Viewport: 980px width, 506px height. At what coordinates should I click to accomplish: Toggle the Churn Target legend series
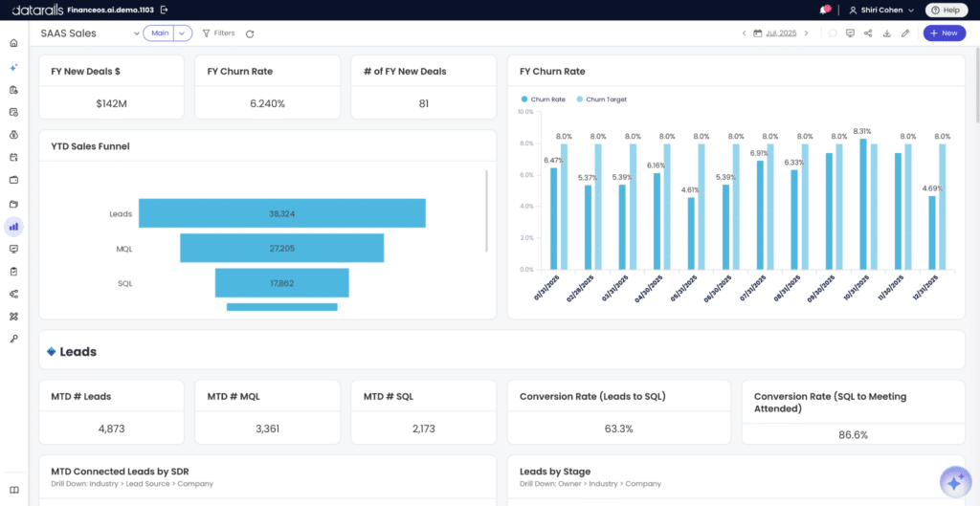coord(601,99)
